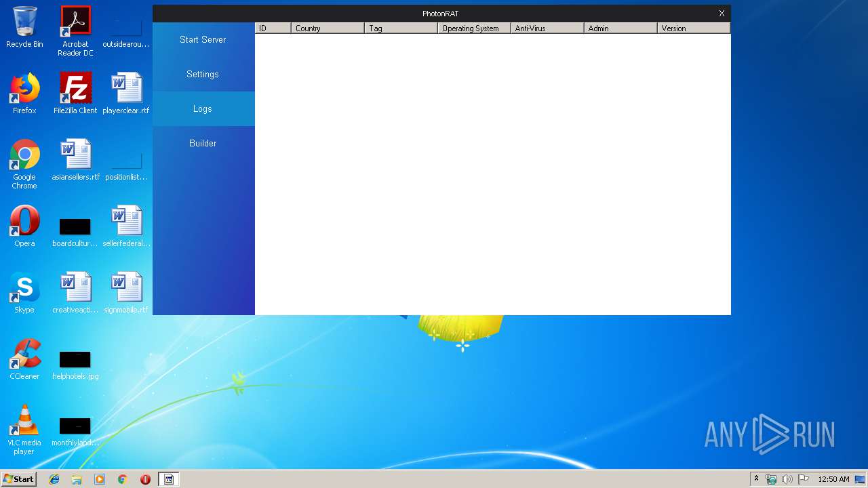The image size is (868, 488).
Task: Select the sellerfederal file icon
Action: [126, 226]
